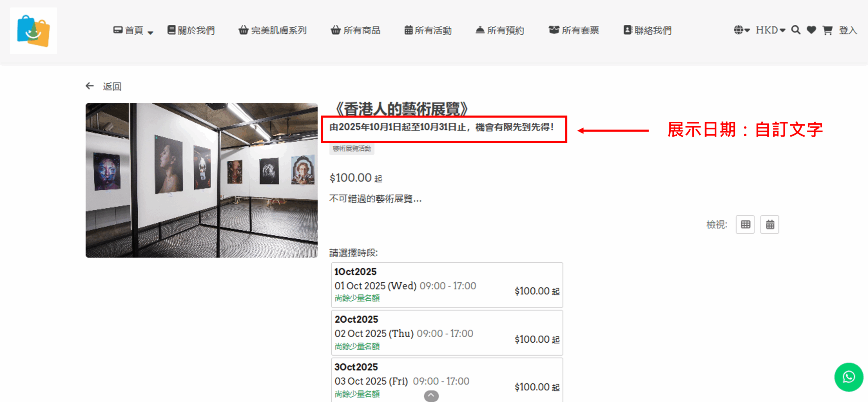This screenshot has width=868, height=402.
Task: Click the 登入 login link
Action: (848, 31)
